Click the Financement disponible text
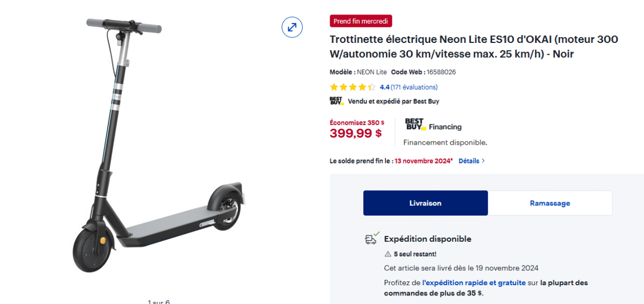 (445, 143)
